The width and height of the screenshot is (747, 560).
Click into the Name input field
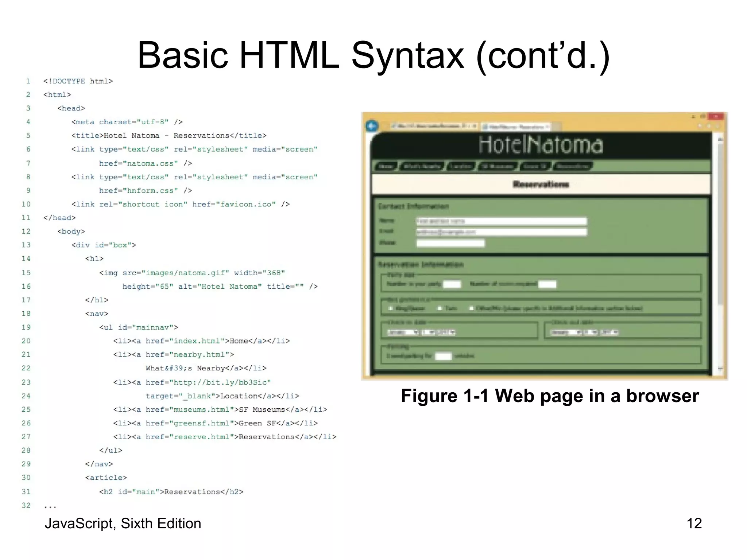click(x=501, y=221)
